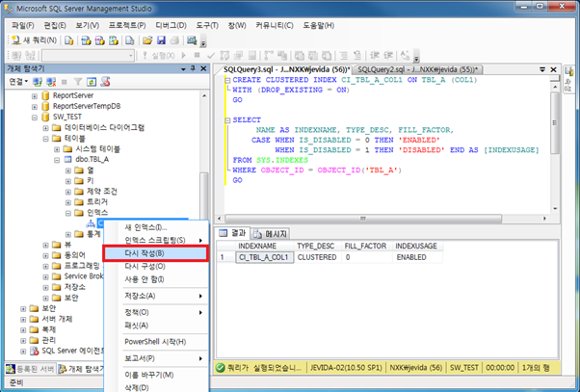Click the New Query (새 쿼리) toolbar button
This screenshot has width=580, height=392.
coord(34,40)
